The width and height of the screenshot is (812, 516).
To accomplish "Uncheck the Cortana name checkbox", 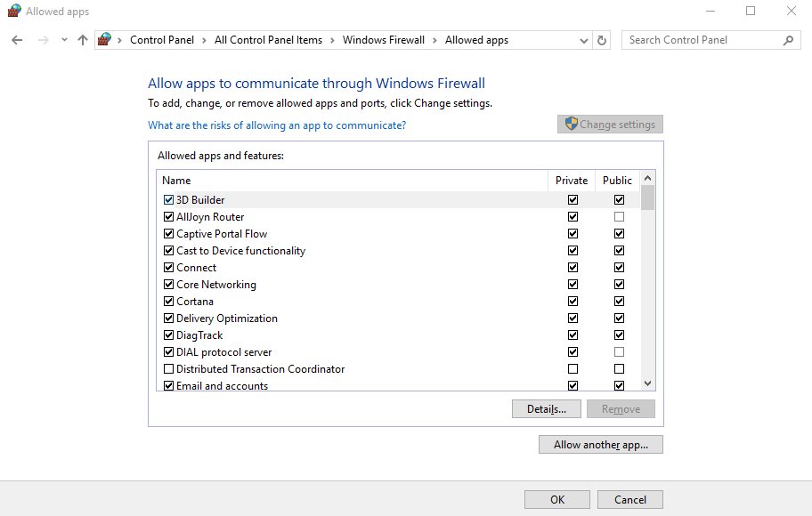I will [168, 302].
